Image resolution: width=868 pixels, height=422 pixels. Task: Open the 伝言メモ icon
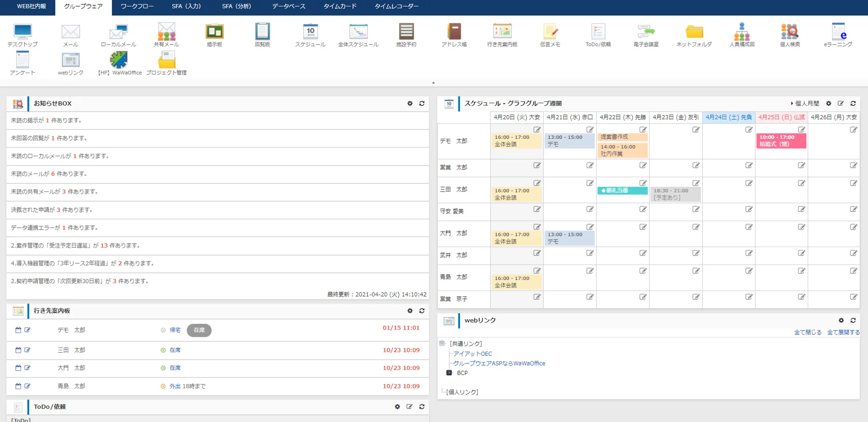click(x=550, y=35)
